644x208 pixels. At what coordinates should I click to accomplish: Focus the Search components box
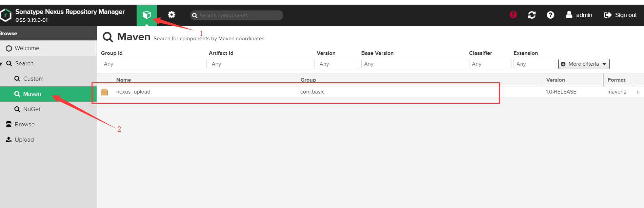(x=237, y=15)
